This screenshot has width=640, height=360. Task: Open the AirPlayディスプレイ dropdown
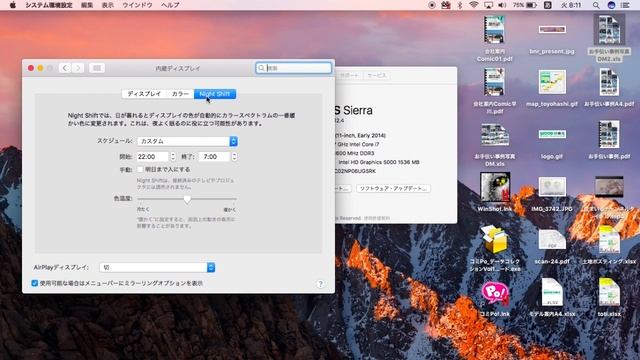[x=157, y=267]
